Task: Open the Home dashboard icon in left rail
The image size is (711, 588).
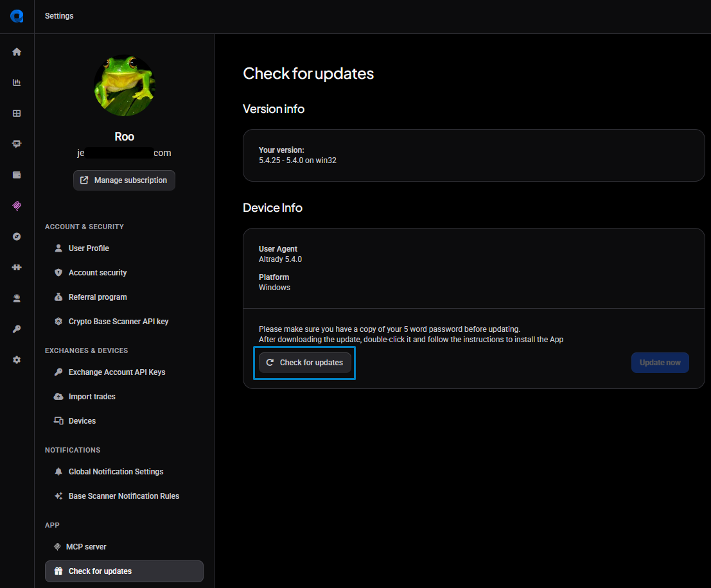Action: [x=17, y=52]
